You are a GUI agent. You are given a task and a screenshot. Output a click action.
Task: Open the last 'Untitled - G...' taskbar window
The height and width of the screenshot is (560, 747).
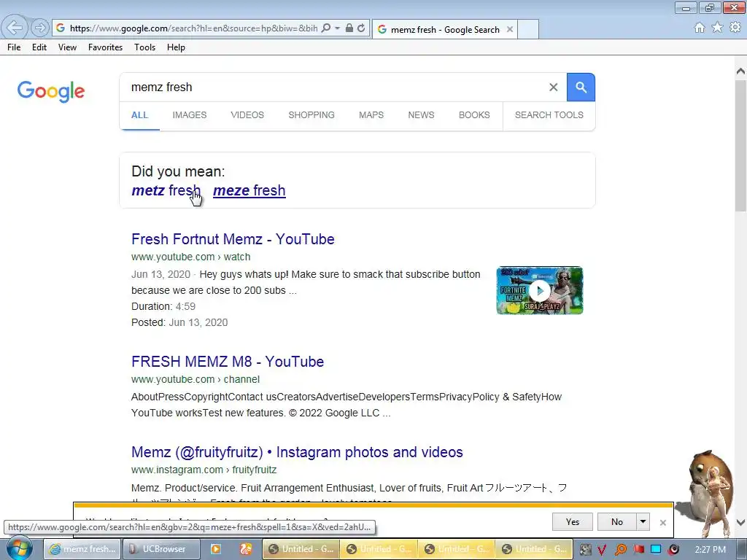click(534, 549)
